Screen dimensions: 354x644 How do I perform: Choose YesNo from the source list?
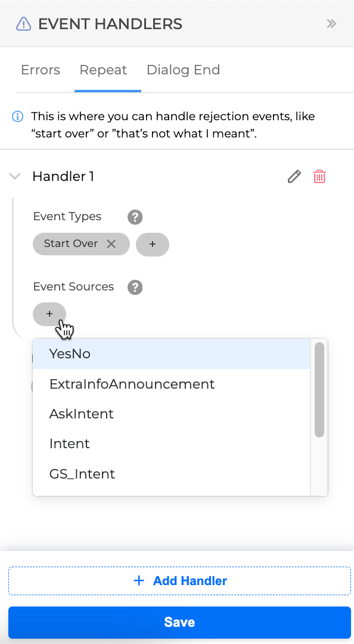click(171, 354)
